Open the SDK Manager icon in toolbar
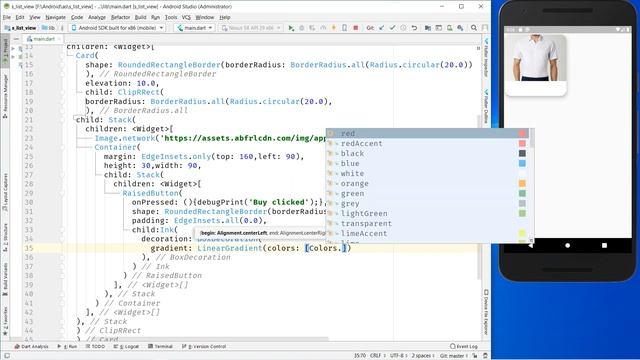640x360 pixels. coord(460,28)
